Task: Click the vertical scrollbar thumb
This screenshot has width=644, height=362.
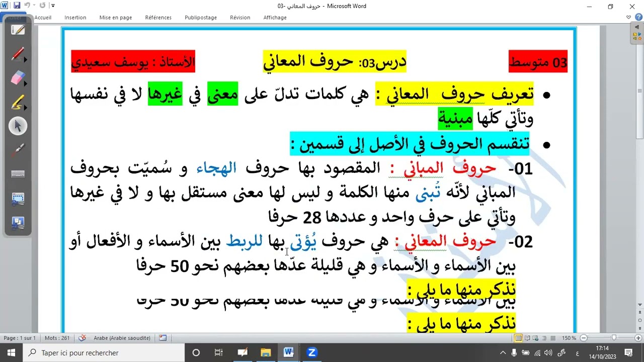Action: pos(640,90)
